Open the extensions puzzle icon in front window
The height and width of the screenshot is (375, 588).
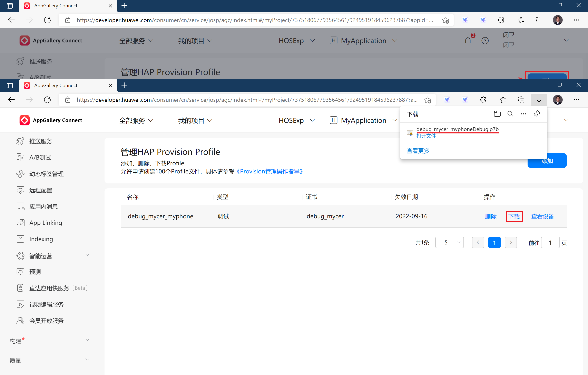(483, 100)
